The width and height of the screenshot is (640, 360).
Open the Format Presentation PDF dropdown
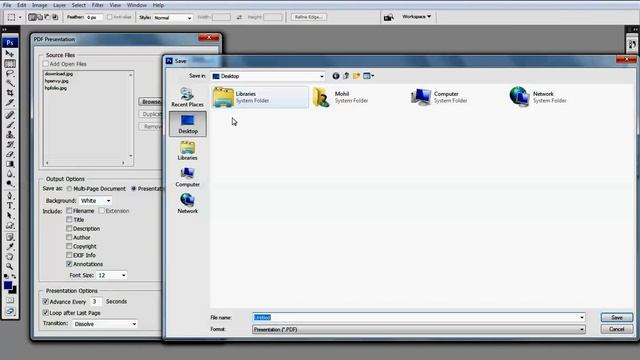[419, 329]
